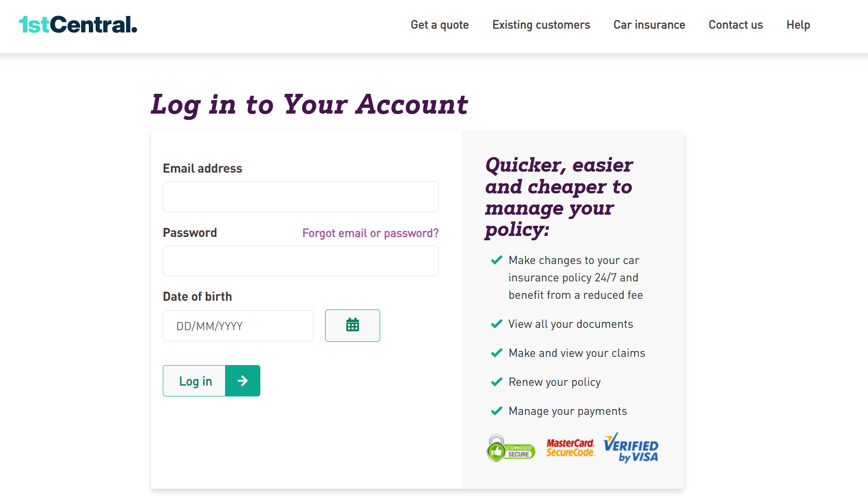Click the checkmark beside Manage your payments
This screenshot has height=498, width=868.
[497, 411]
